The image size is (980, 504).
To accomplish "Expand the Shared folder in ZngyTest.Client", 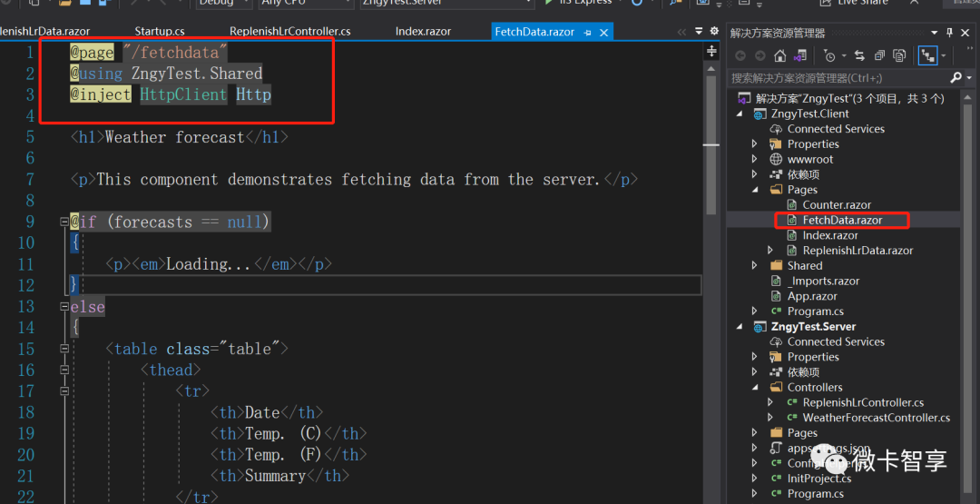I will 755,266.
